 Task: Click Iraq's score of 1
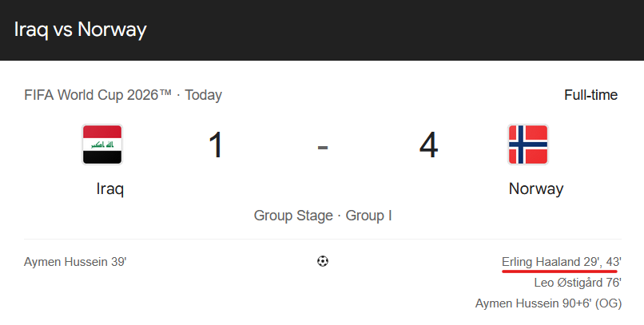[x=216, y=145]
